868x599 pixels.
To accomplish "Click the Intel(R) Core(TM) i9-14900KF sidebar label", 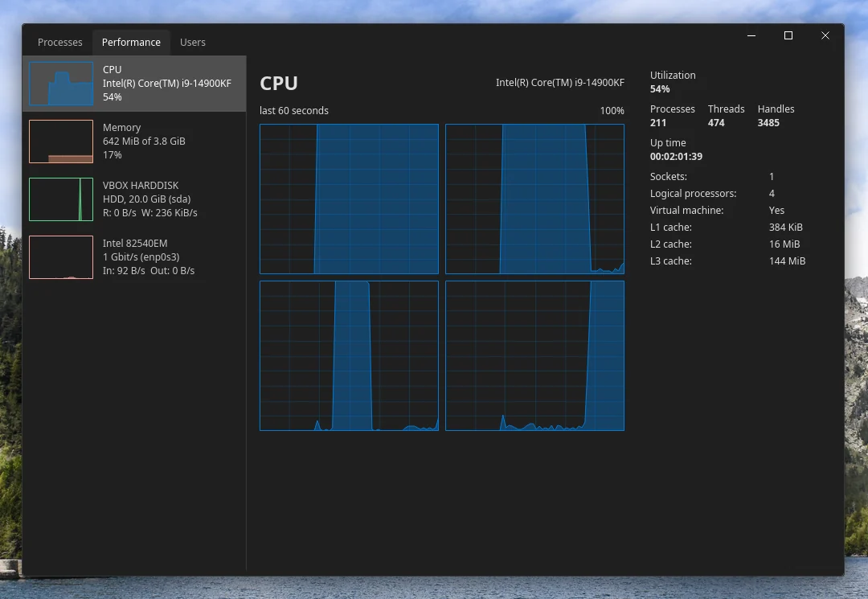I will click(x=166, y=83).
